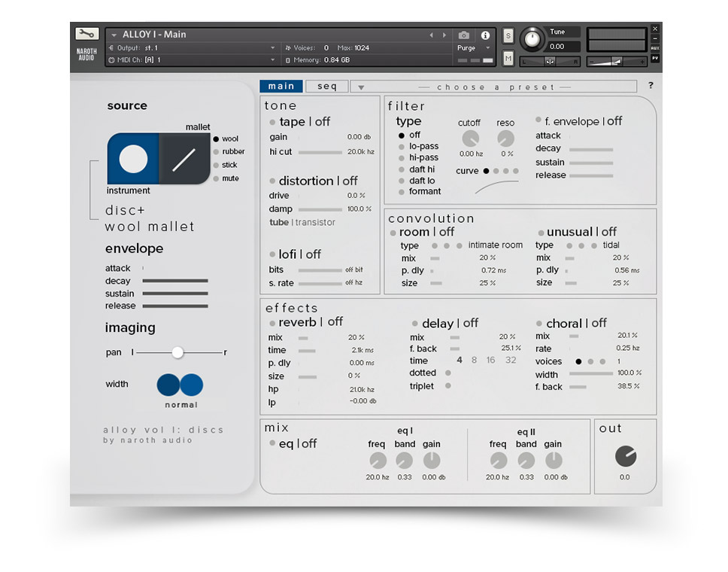Toggle the reverb effect on
Image resolution: width=728 pixels, height=572 pixels.
273,324
